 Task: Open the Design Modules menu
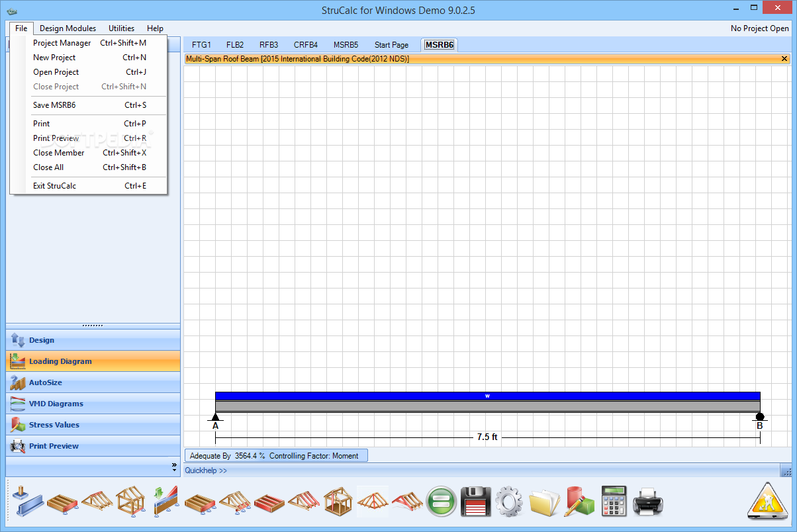pos(68,28)
